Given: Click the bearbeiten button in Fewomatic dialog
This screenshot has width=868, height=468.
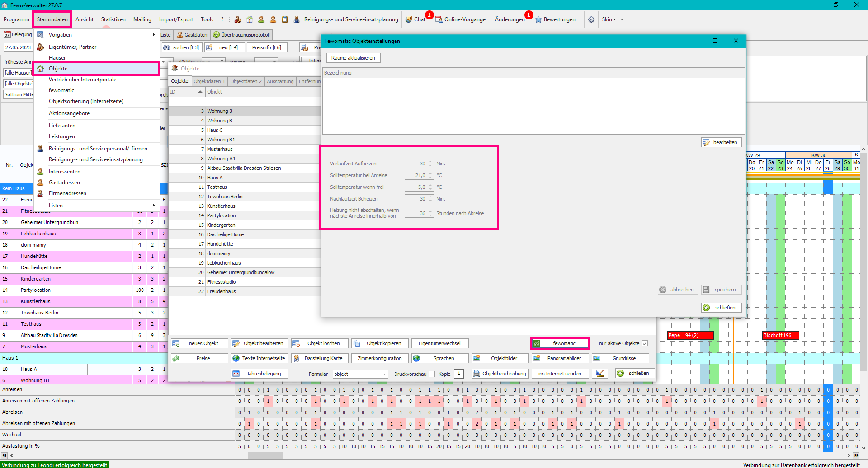Looking at the screenshot, I should 721,142.
